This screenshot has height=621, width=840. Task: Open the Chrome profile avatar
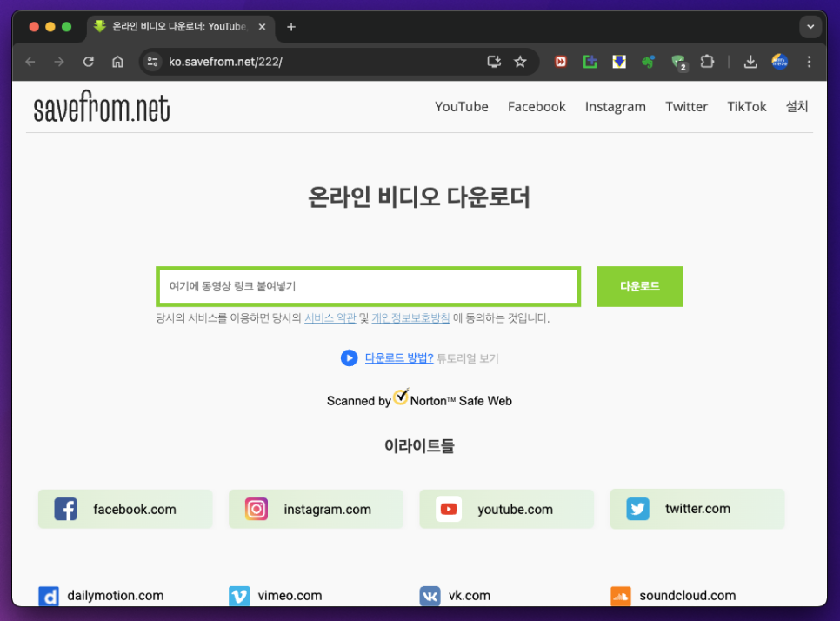click(779, 62)
